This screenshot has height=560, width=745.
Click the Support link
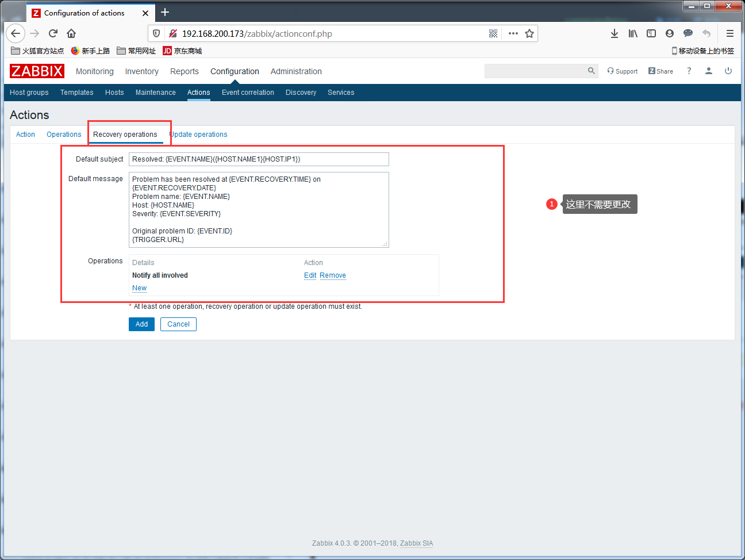coord(623,71)
